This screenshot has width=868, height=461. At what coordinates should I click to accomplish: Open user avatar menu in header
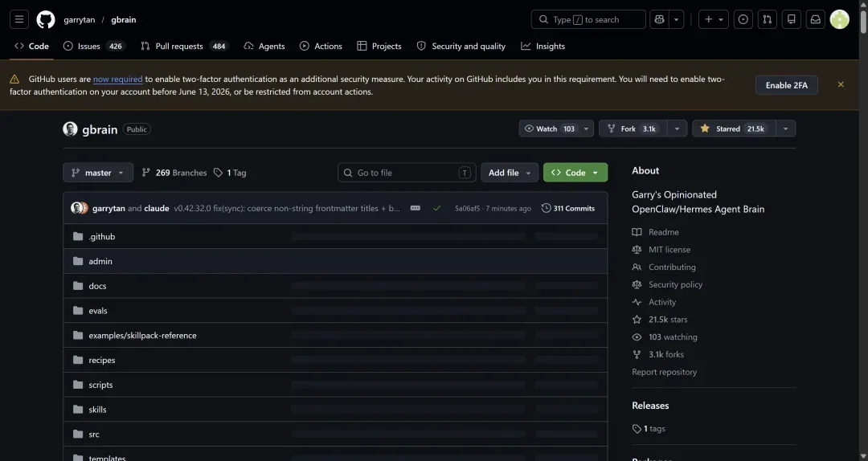(839, 19)
